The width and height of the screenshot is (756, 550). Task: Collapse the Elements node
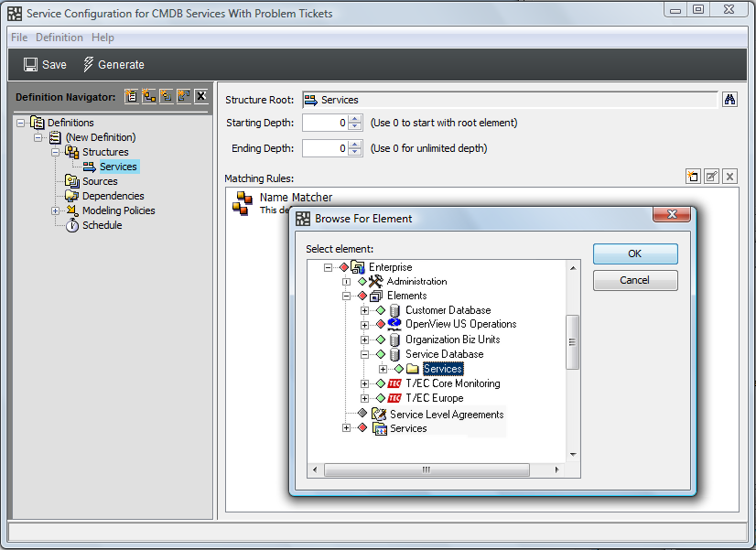[x=346, y=296]
